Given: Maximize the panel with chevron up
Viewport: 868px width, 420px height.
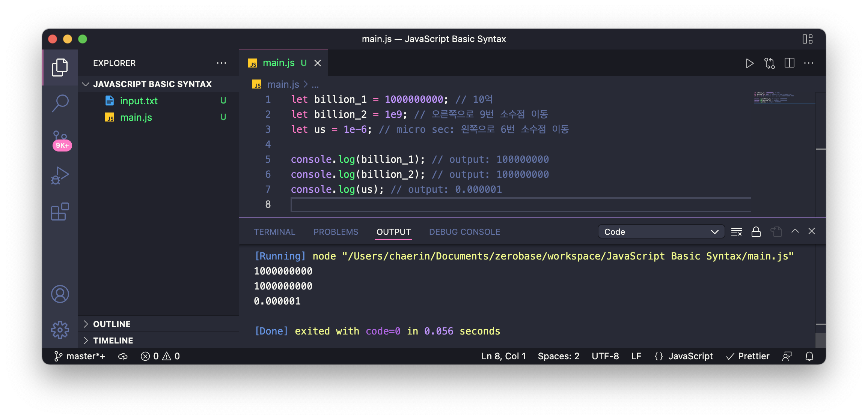Looking at the screenshot, I should (x=795, y=231).
